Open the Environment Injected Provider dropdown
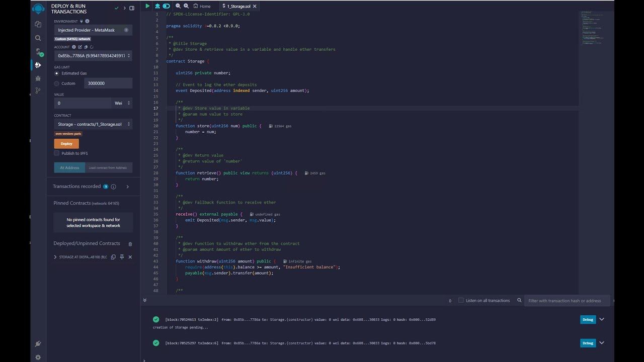The width and height of the screenshot is (644, 362). coord(93,30)
